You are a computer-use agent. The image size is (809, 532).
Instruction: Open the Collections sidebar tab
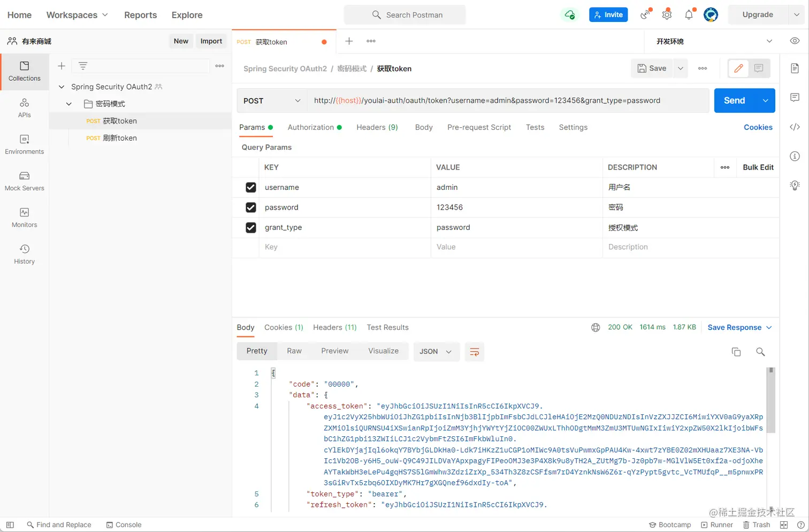click(x=24, y=72)
